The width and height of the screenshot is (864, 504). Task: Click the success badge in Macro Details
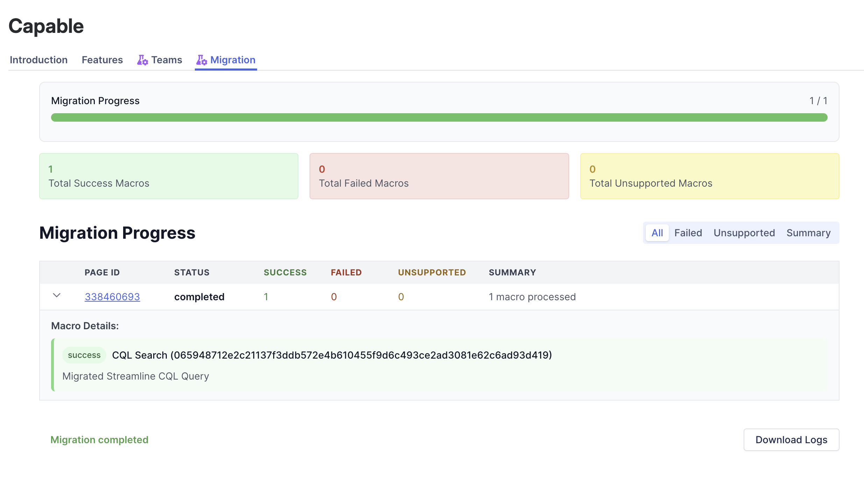[84, 355]
